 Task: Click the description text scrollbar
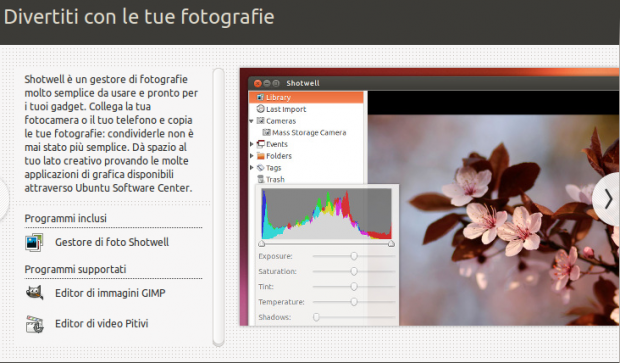tap(218, 207)
